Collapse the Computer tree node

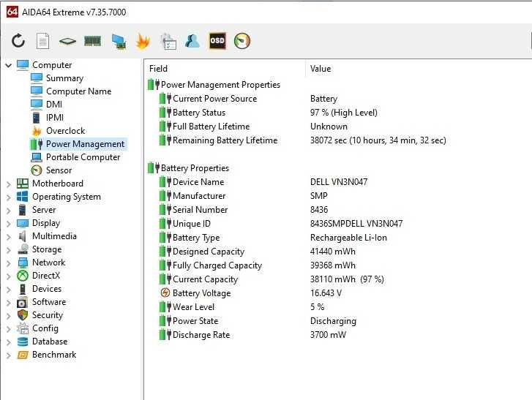click(9, 65)
